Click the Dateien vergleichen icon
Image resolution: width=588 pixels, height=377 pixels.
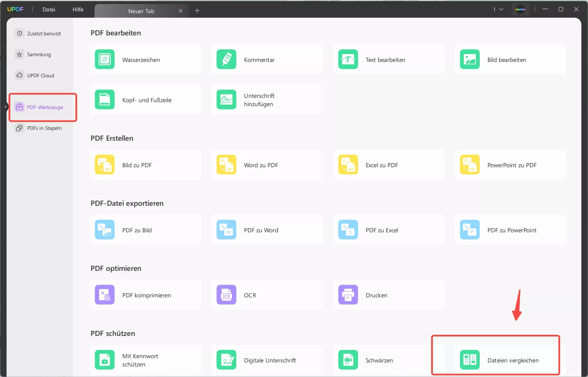(470, 360)
